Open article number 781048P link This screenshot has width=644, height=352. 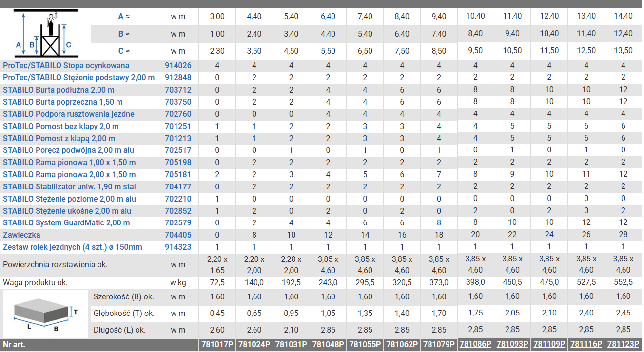pos(328,345)
